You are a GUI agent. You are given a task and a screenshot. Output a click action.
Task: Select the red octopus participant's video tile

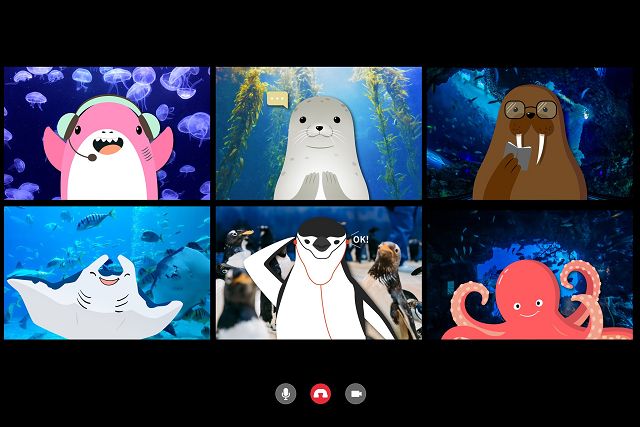[530, 273]
